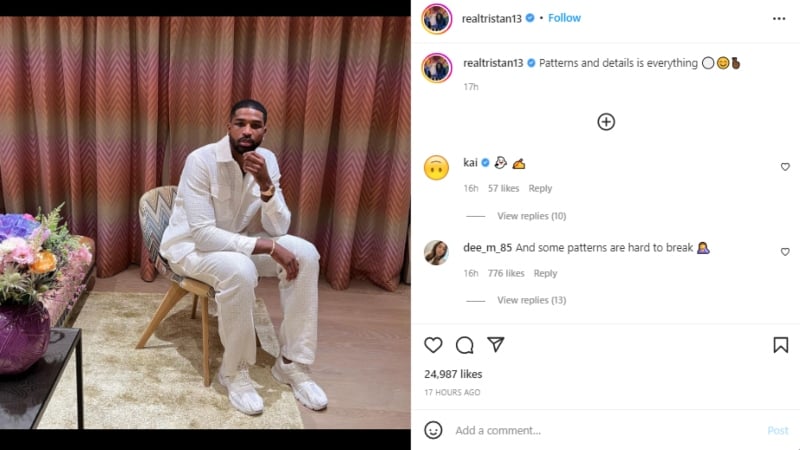
Task: Like dee_m_85's comment heart
Action: [785, 252]
